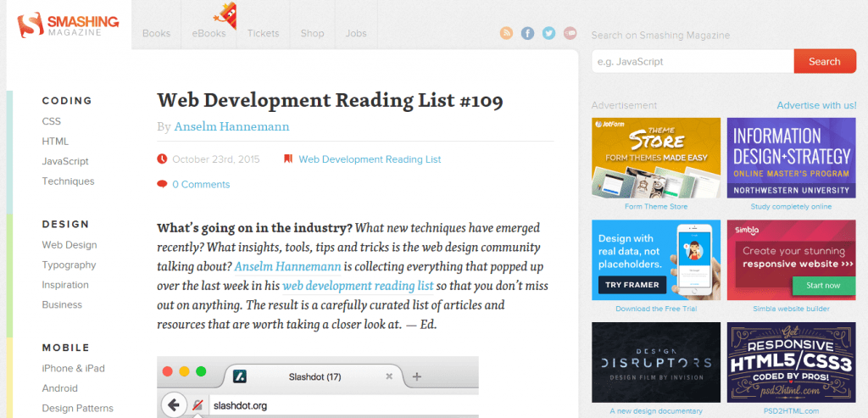Viewport: 868px width, 418px height.
Task: Follow Anselm Hannemann link in intro paragraph
Action: coord(288,266)
